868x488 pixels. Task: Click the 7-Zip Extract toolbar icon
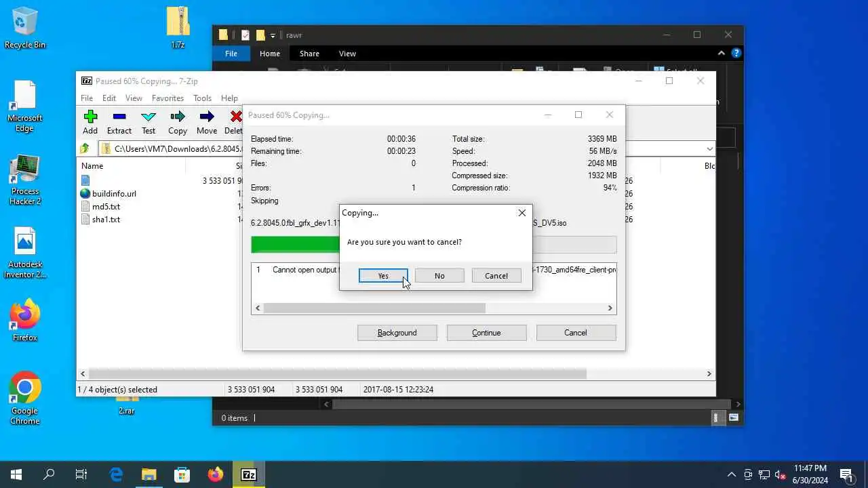[x=119, y=123]
